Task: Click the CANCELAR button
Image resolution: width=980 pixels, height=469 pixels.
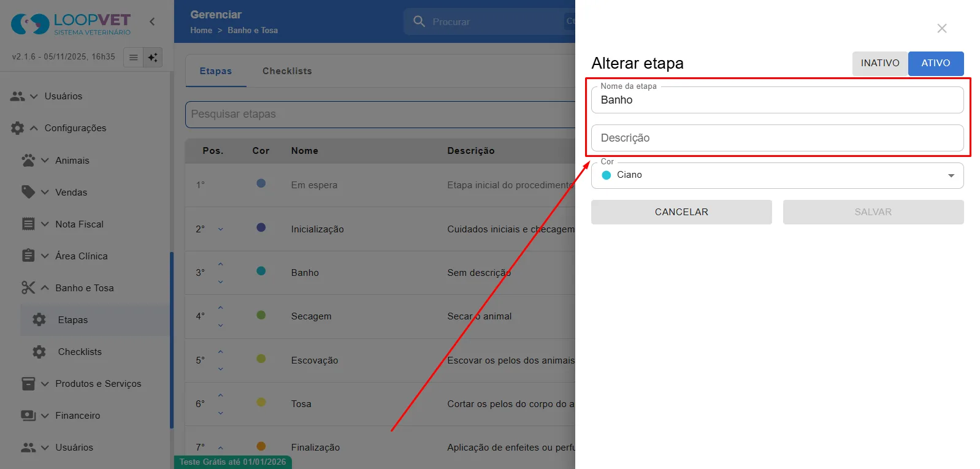Action: (x=681, y=212)
